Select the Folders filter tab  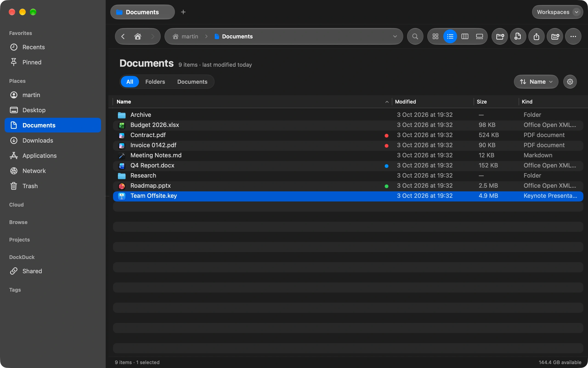point(155,82)
